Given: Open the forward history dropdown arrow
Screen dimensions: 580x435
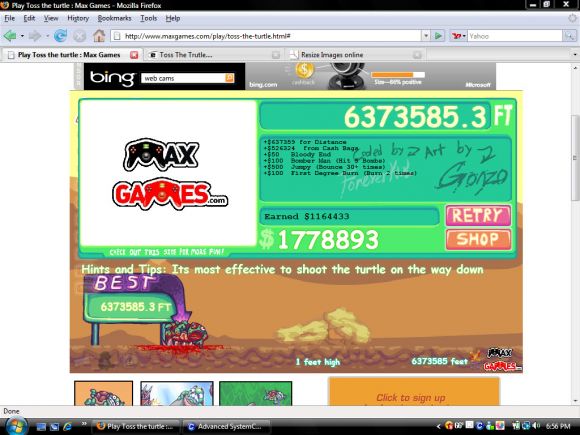Looking at the screenshot, I should click(x=47, y=36).
